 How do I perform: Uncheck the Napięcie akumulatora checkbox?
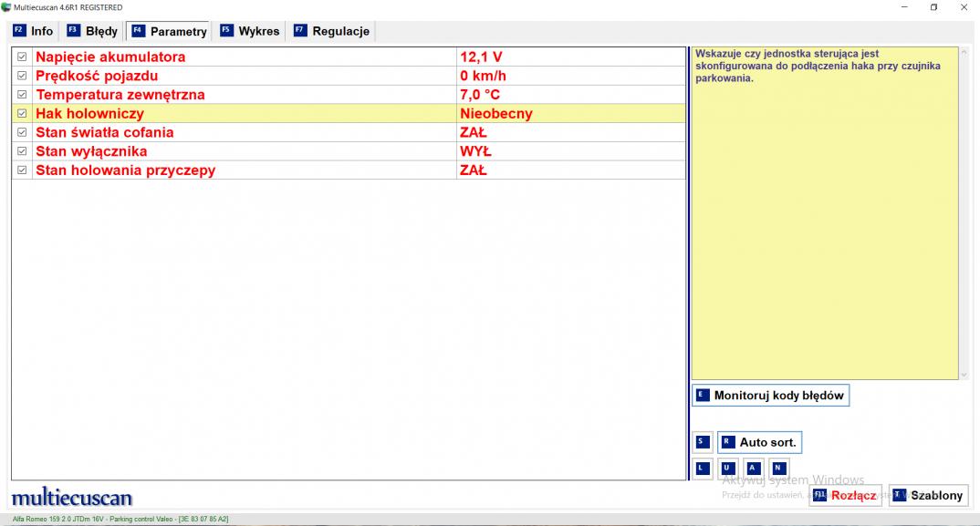pyautogui.click(x=22, y=57)
